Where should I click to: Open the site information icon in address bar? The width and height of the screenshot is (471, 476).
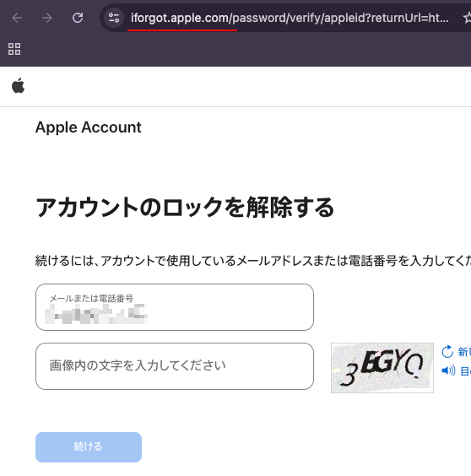(114, 18)
